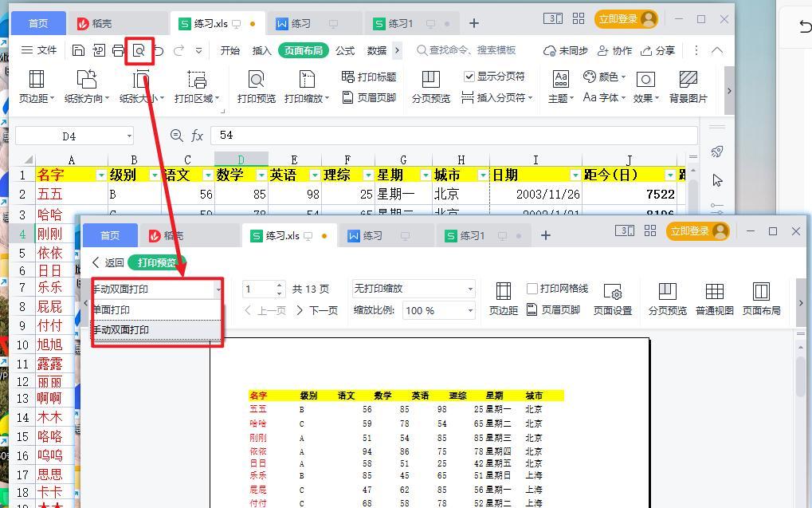Open the 颜色 theme color dropdown
812x508 pixels.
click(x=604, y=77)
